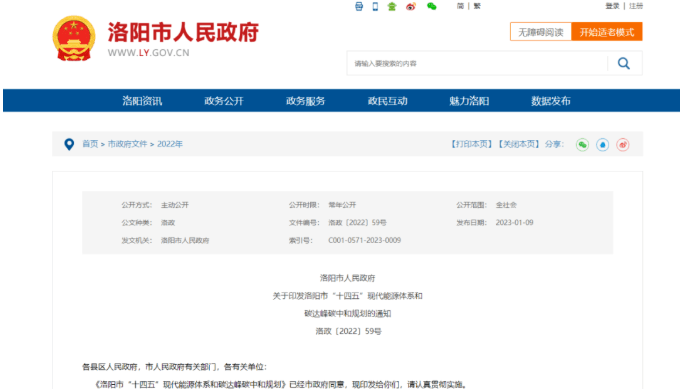686x389 pixels.
Task: Select the document number 洛政〔2022〕59号 in info box
Action: coord(357,223)
